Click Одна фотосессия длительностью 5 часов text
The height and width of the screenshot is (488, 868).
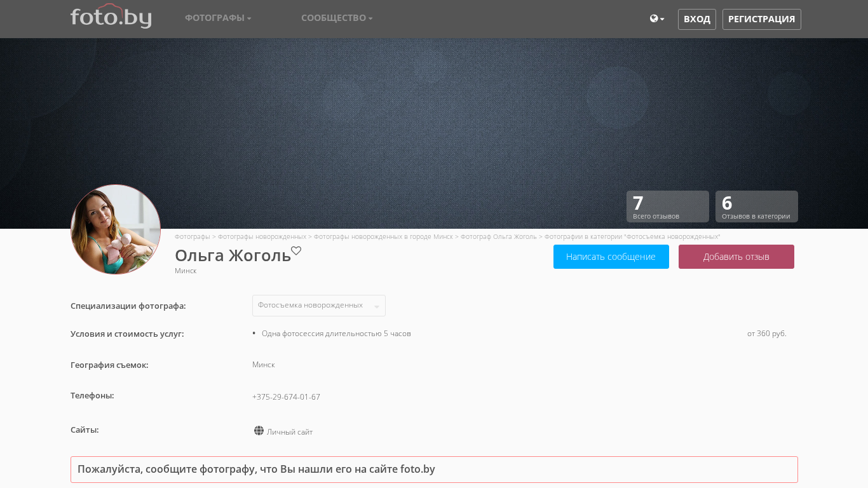coord(336,334)
